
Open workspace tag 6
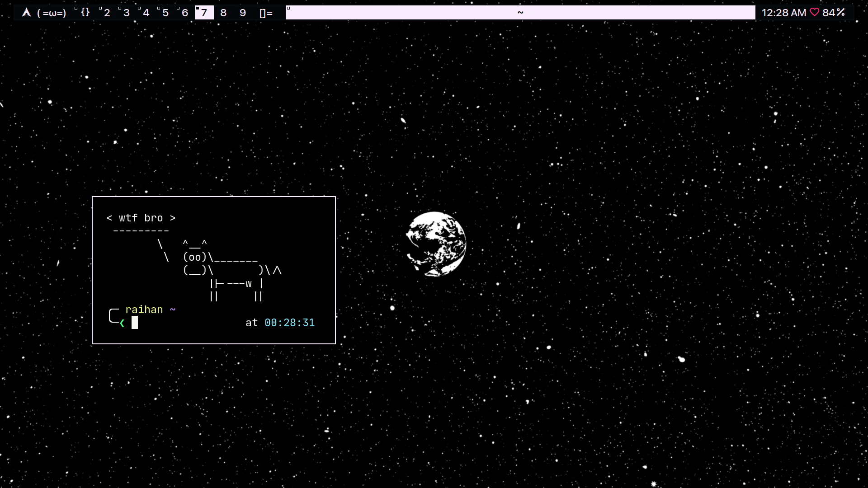coord(184,13)
